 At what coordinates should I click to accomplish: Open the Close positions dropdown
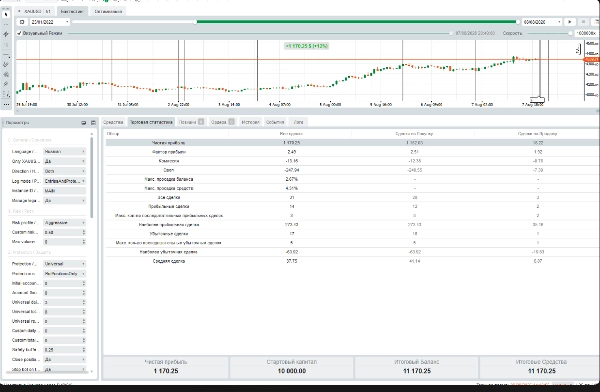click(64, 359)
